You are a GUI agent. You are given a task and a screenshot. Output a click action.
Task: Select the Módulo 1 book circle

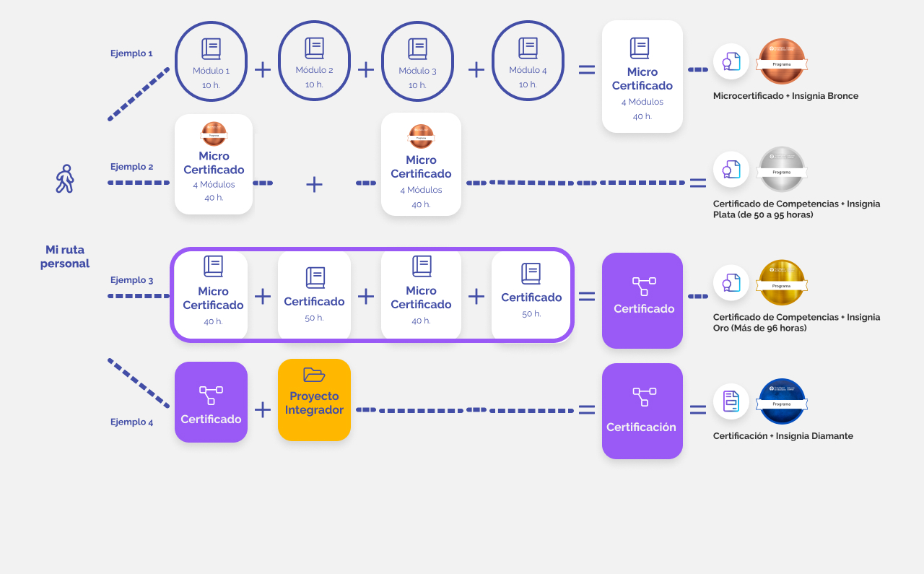click(211, 61)
